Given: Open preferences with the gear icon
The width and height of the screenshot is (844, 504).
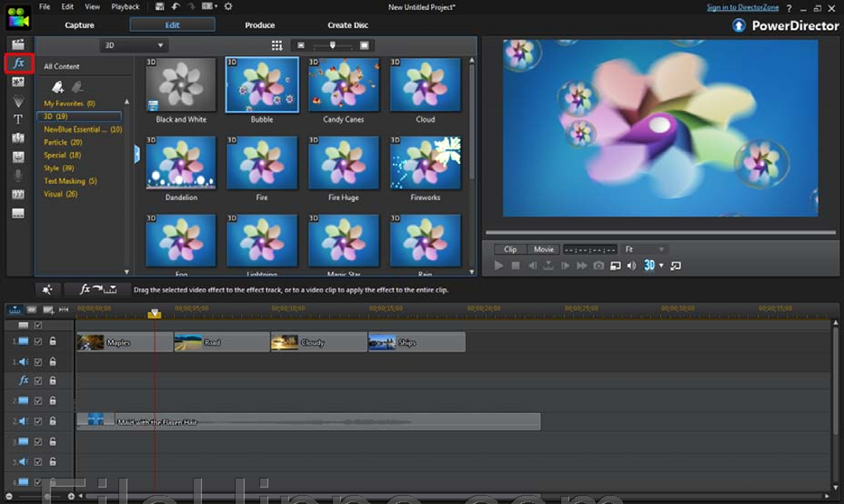Looking at the screenshot, I should pos(228,7).
